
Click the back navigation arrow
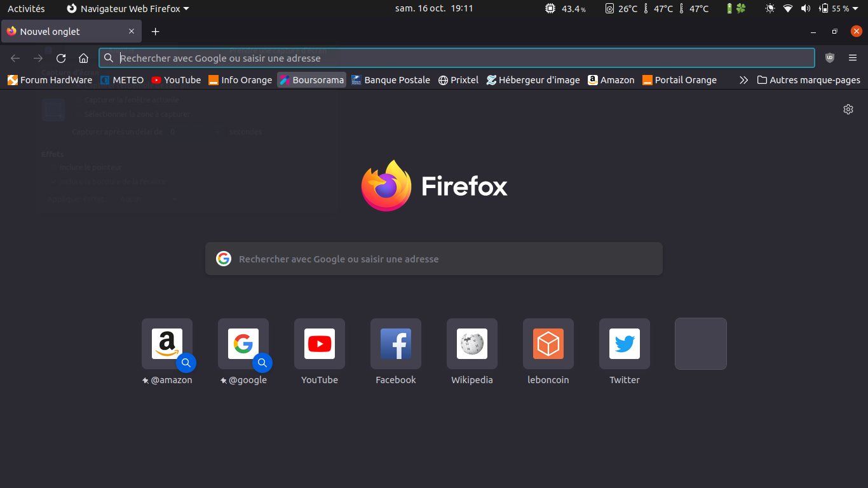(x=15, y=58)
